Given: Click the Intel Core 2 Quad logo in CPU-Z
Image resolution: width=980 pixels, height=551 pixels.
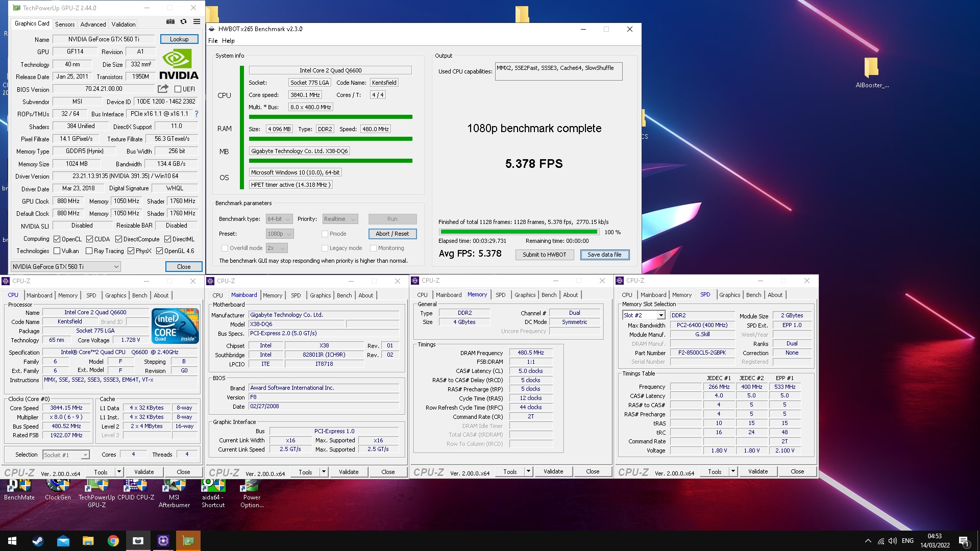Looking at the screenshot, I should pyautogui.click(x=175, y=325).
